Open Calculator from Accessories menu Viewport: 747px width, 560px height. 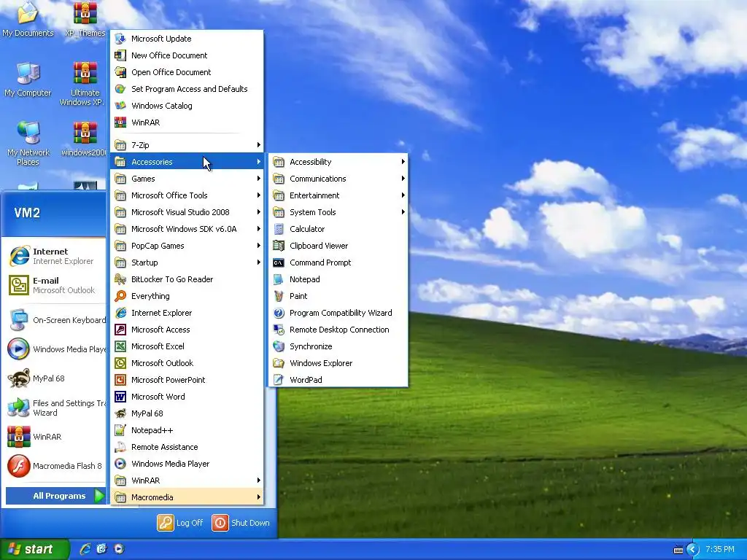pos(338,229)
